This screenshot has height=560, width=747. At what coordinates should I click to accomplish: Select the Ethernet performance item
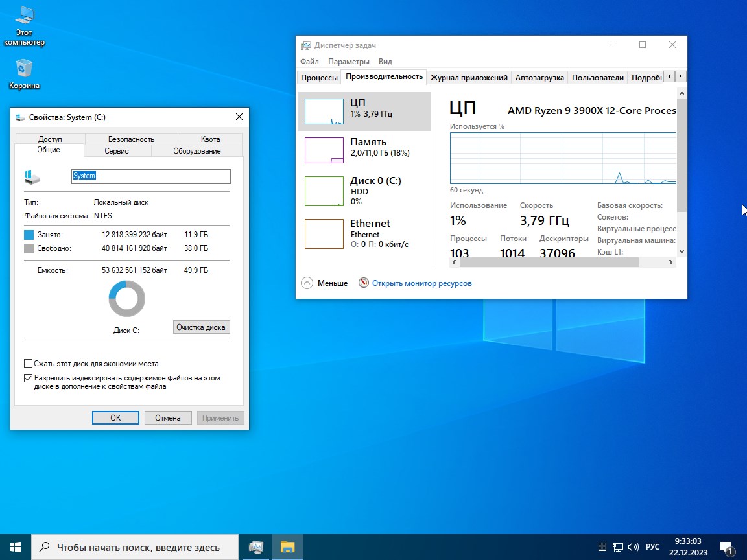[x=324, y=233]
